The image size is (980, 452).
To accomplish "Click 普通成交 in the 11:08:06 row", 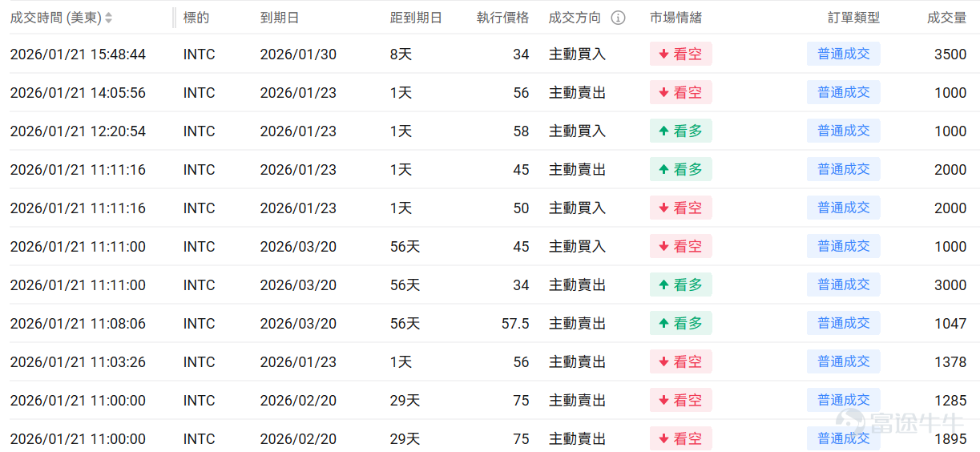I will (x=844, y=323).
